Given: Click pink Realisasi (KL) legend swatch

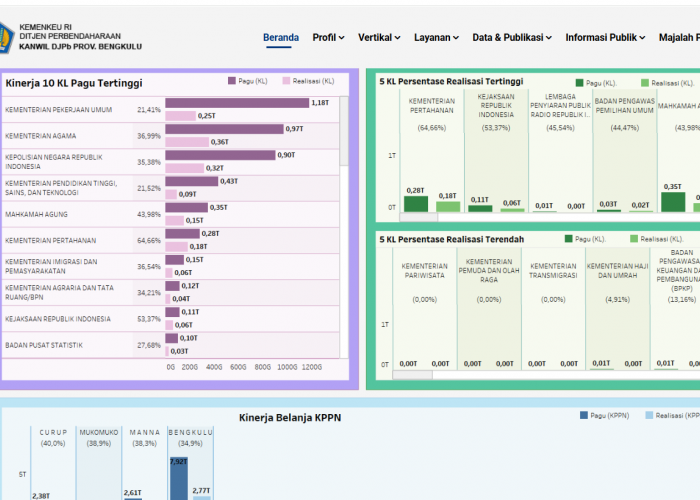Looking at the screenshot, I should click(286, 81).
